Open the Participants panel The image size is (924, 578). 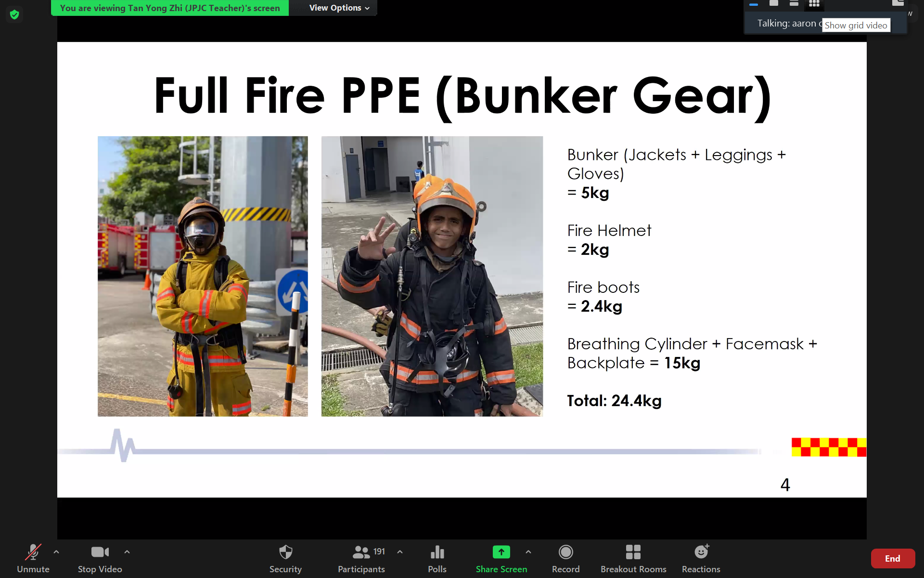pyautogui.click(x=361, y=558)
